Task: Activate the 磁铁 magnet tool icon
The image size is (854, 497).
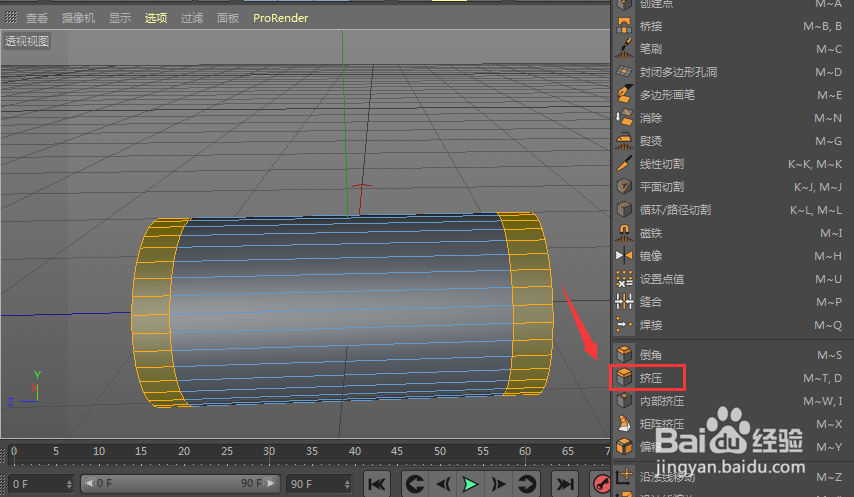Action: (x=624, y=233)
